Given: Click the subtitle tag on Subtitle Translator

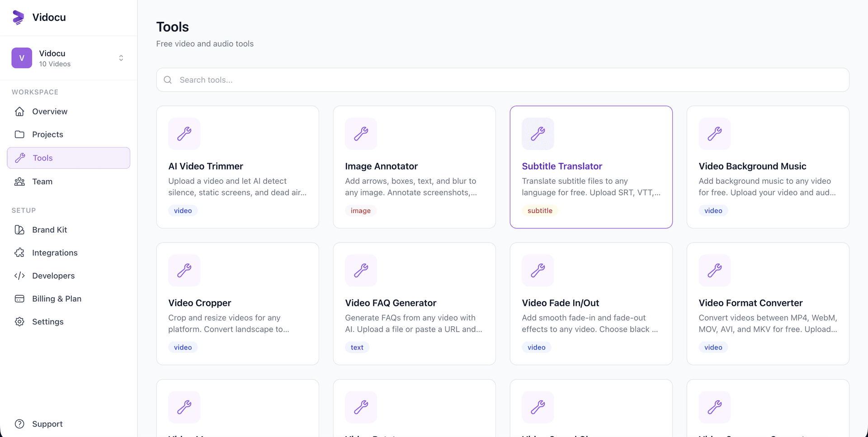Looking at the screenshot, I should pyautogui.click(x=540, y=210).
